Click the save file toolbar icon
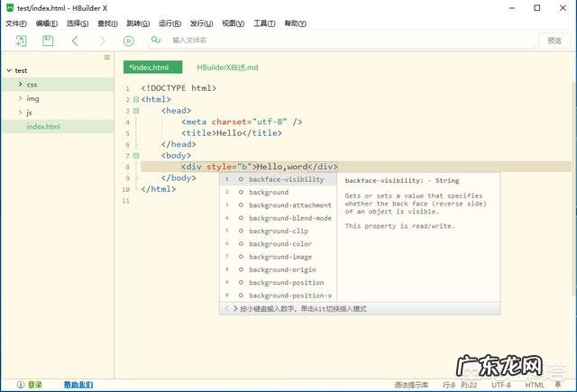The height and width of the screenshot is (392, 577). (48, 41)
